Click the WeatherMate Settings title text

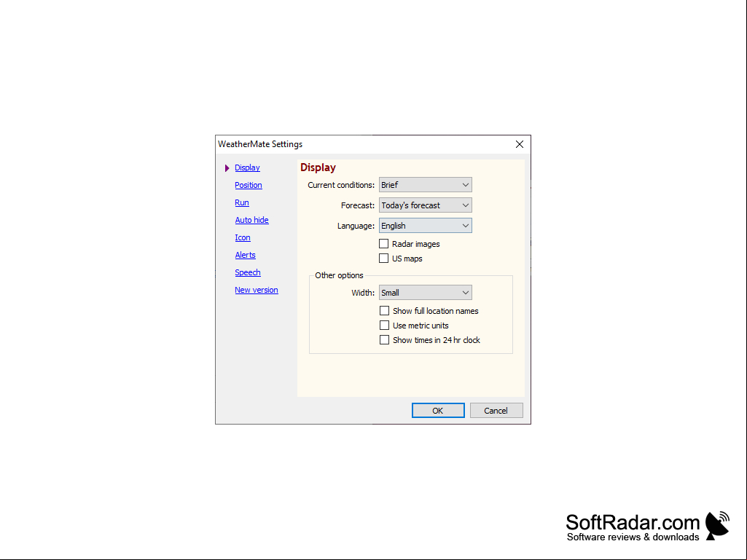pos(260,144)
